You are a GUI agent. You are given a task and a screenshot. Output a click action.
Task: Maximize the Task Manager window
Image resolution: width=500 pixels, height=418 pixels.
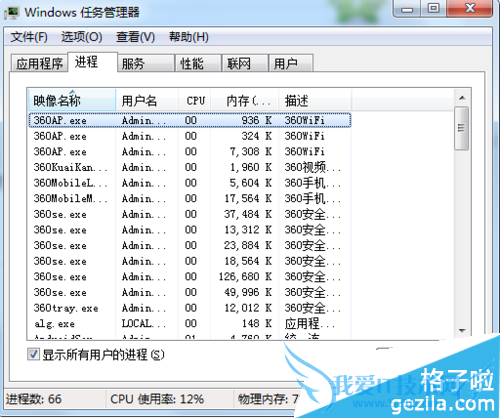click(433, 9)
